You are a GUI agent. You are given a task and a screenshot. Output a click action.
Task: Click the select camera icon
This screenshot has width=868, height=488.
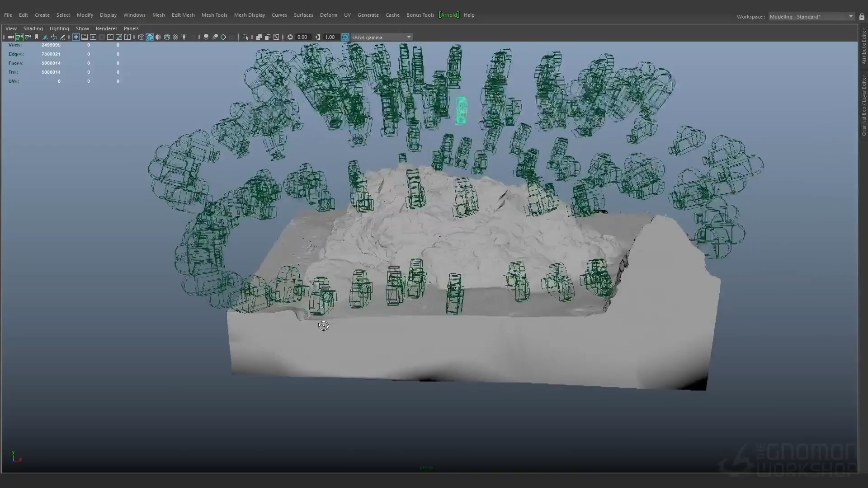(x=10, y=37)
